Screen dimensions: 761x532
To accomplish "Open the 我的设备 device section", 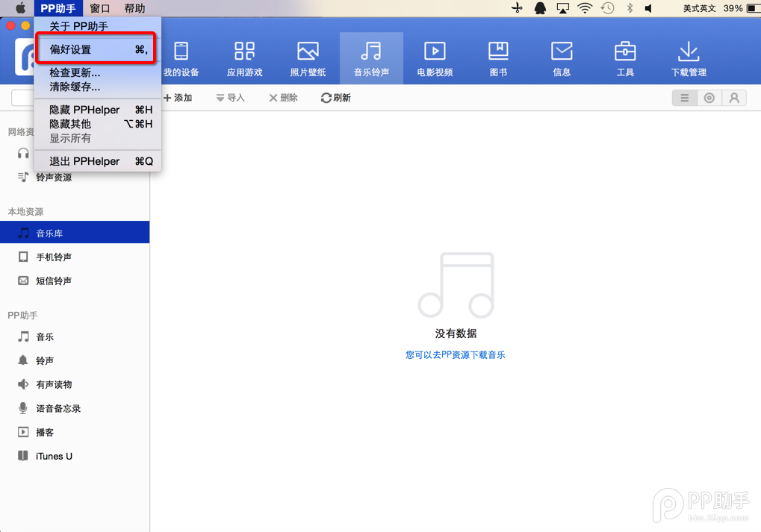I will tap(181, 58).
